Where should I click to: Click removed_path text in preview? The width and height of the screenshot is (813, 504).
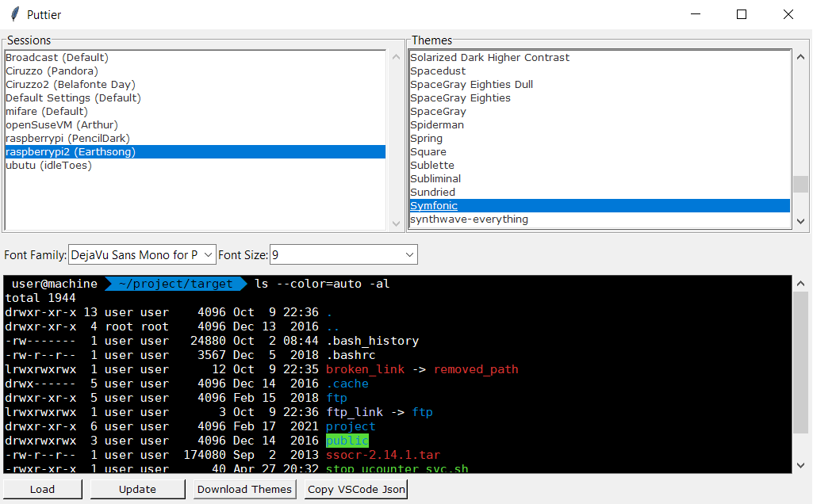[476, 369]
